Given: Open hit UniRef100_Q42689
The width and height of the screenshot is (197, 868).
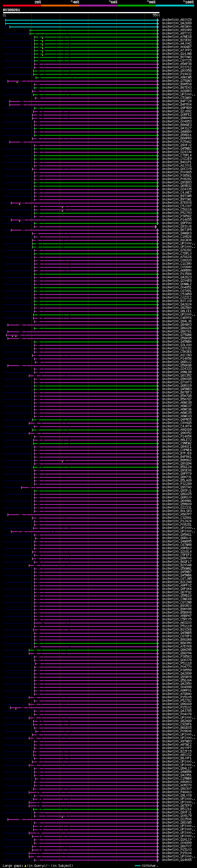Looking at the screenshot, I should [x=177, y=23].
